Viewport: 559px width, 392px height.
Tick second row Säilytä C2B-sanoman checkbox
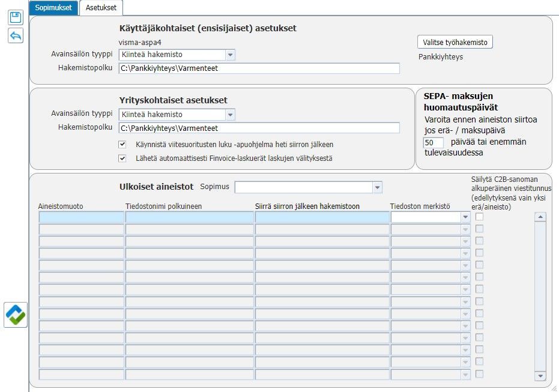(x=480, y=229)
